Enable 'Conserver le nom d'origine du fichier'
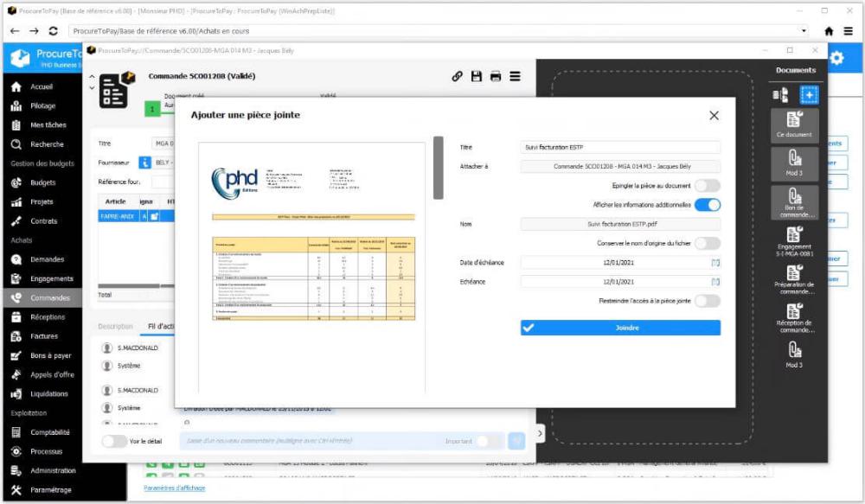 pyautogui.click(x=708, y=242)
